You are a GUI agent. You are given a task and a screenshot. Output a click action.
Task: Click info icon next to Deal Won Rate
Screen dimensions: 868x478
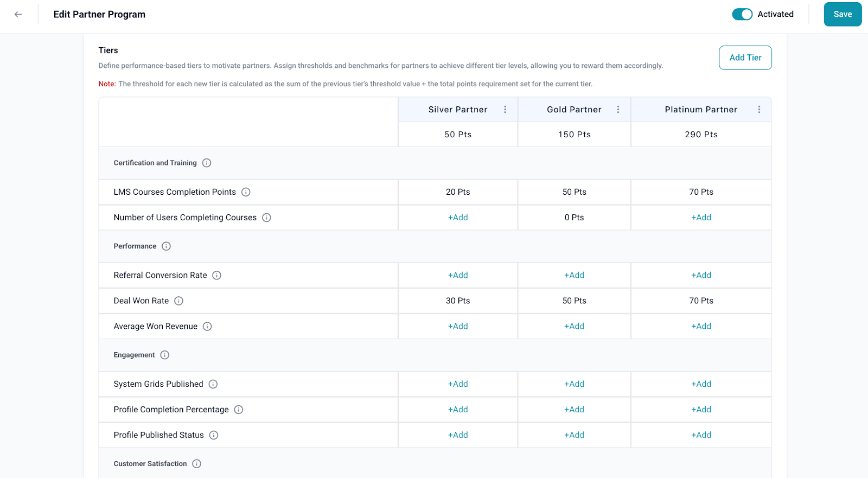pyautogui.click(x=178, y=301)
